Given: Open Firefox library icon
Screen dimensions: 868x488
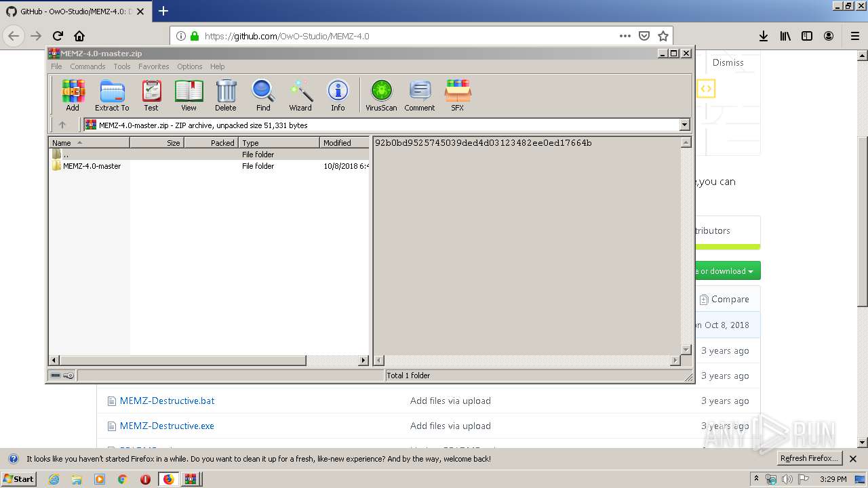Looking at the screenshot, I should [785, 36].
